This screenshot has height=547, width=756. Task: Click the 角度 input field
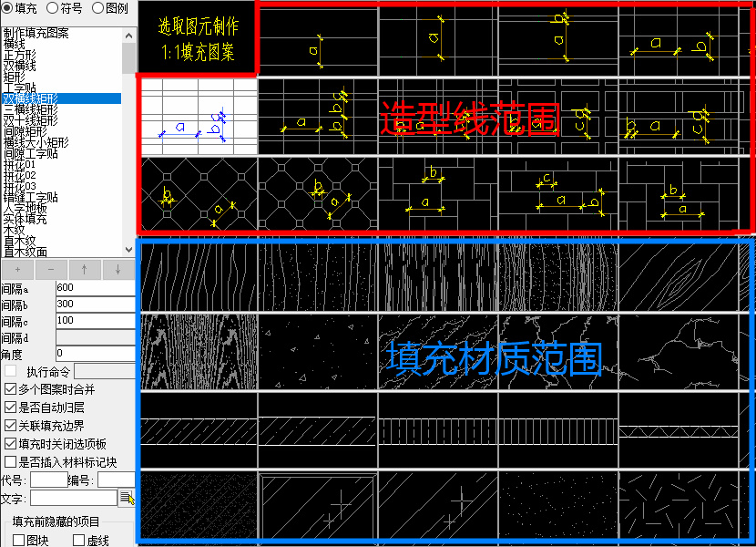(94, 353)
